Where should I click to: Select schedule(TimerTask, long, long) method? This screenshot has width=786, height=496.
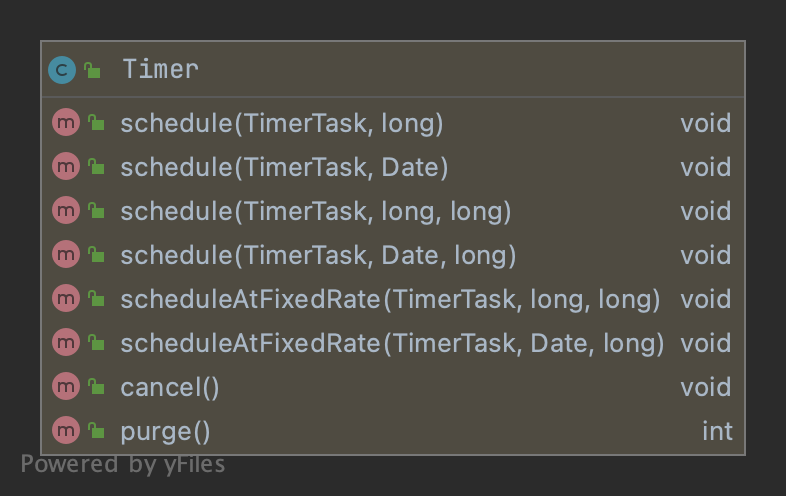[x=316, y=211]
